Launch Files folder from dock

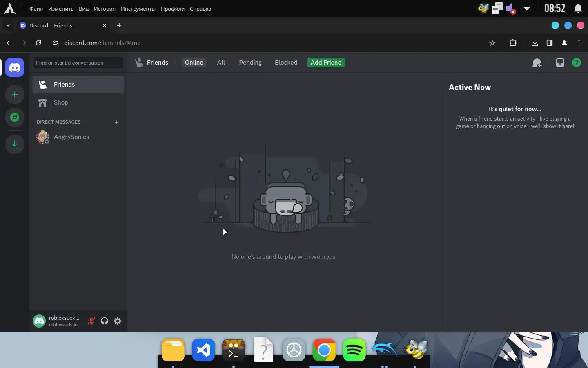pyautogui.click(x=173, y=350)
